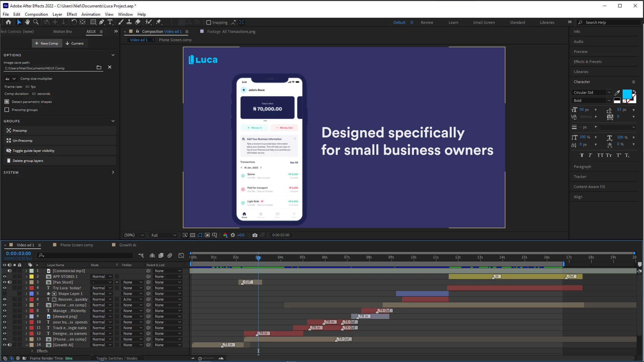Image resolution: width=644 pixels, height=362 pixels.
Task: Switch to Phone Screen comp timeline tab
Action: pyautogui.click(x=76, y=245)
